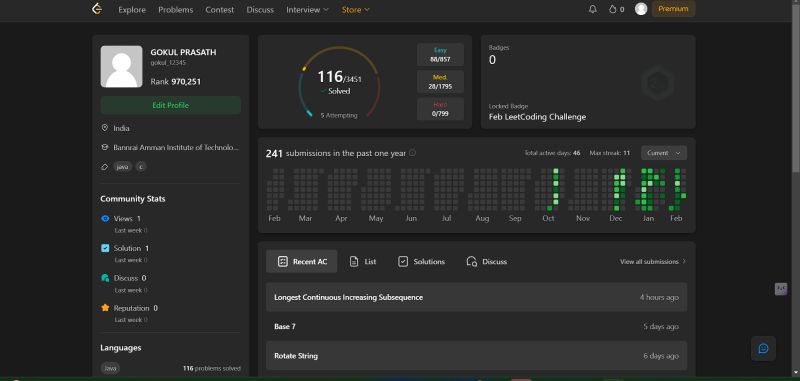The height and width of the screenshot is (381, 800).
Task: Click the Discuss chat bubbles icon
Action: point(105,278)
